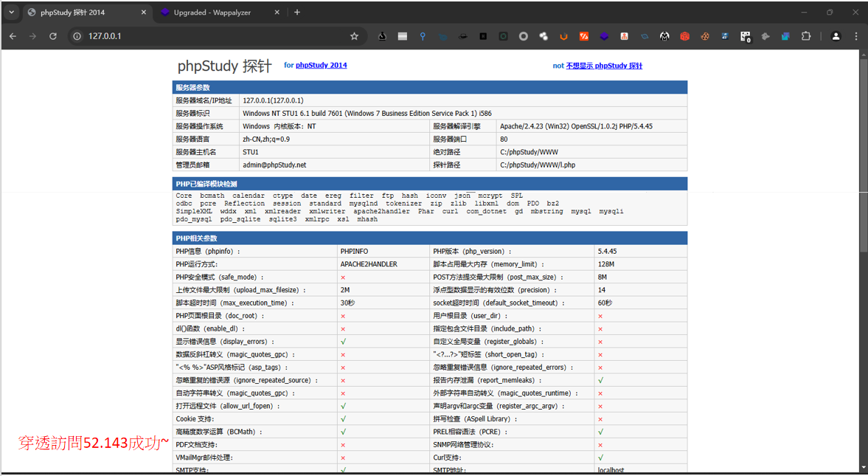
Task: Click the microscope extension icon
Action: click(x=382, y=36)
